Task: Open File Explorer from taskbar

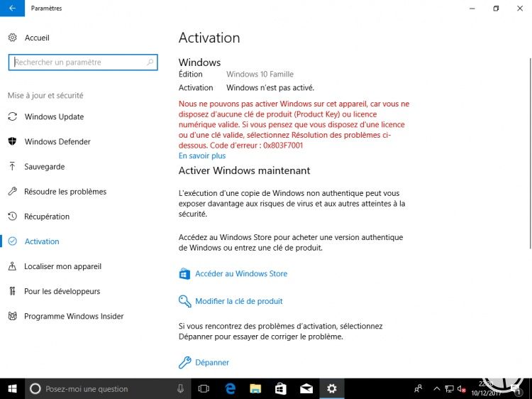Action: tap(255, 388)
